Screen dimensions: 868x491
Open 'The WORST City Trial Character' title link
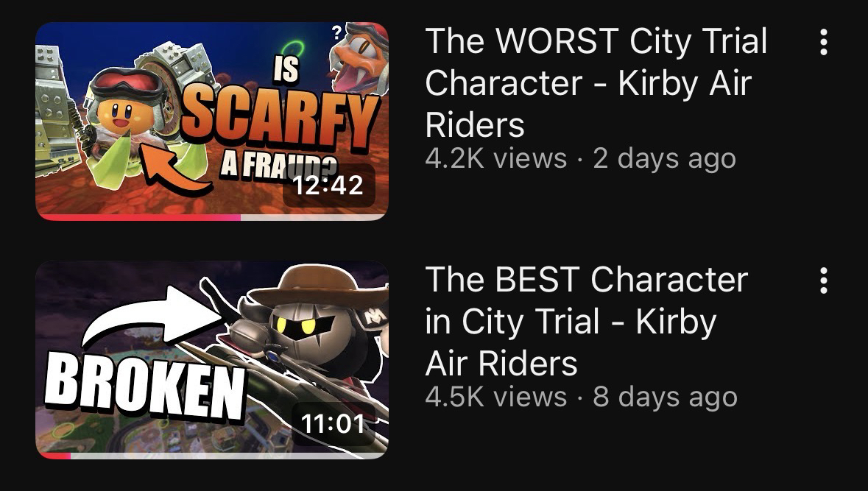click(x=596, y=82)
